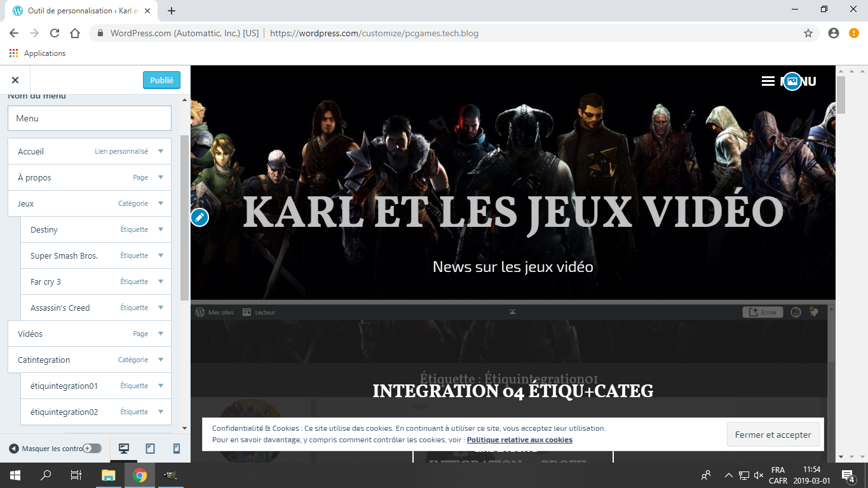Open the Politique relative aux cookies link

tap(519, 440)
